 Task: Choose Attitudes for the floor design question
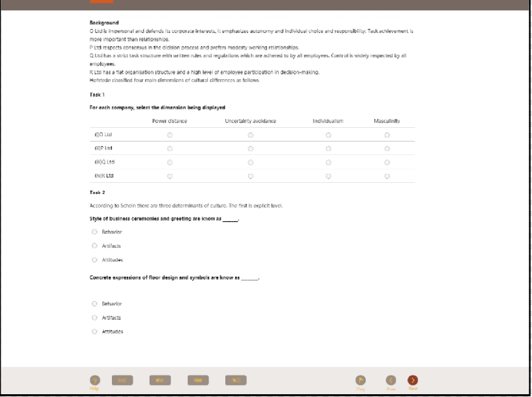95,332
